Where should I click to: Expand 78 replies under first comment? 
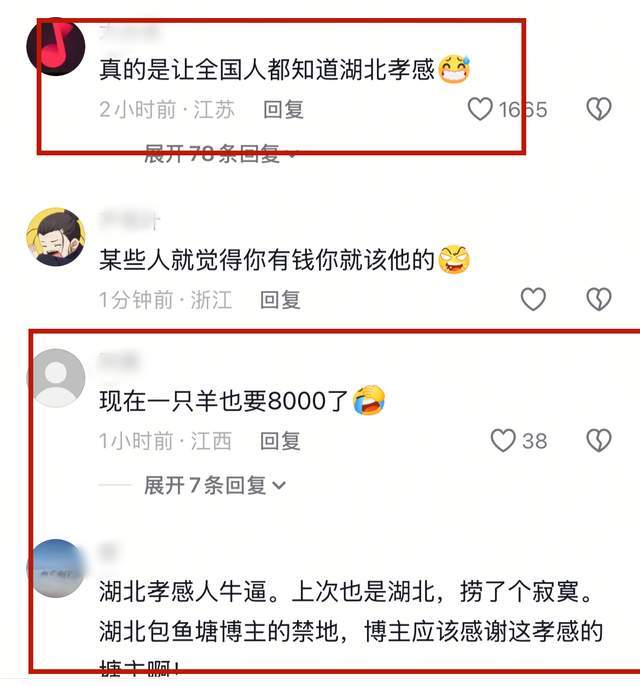[220, 154]
